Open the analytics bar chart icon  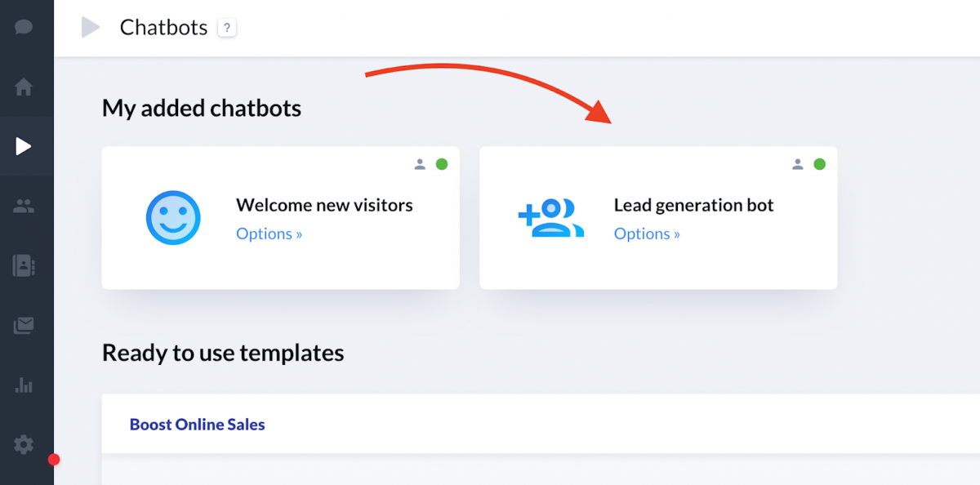(24, 385)
